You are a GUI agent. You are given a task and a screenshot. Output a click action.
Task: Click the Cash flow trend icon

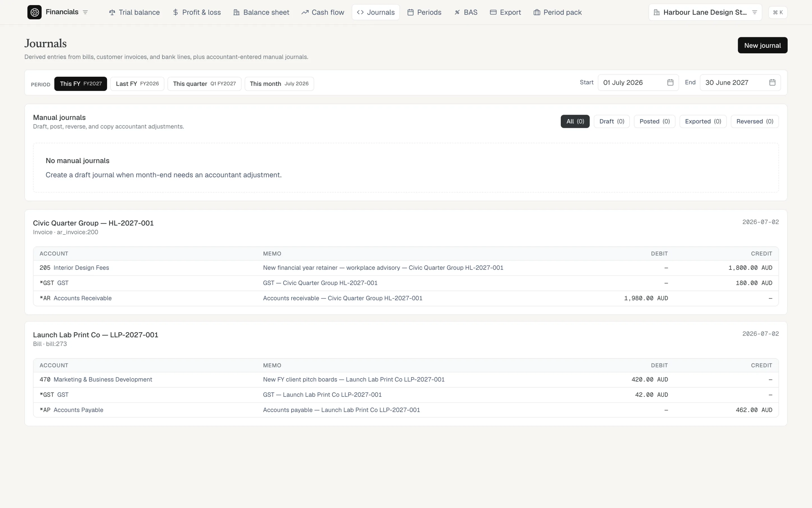305,12
